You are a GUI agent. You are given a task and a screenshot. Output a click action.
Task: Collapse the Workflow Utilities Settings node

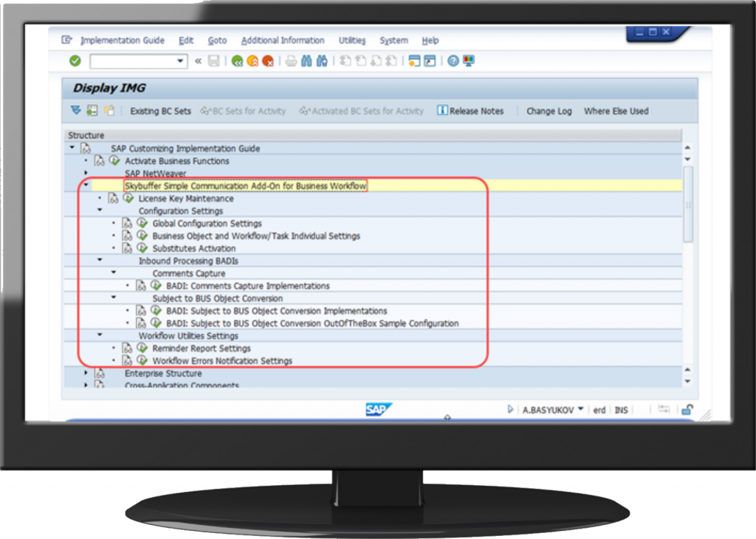click(x=100, y=334)
